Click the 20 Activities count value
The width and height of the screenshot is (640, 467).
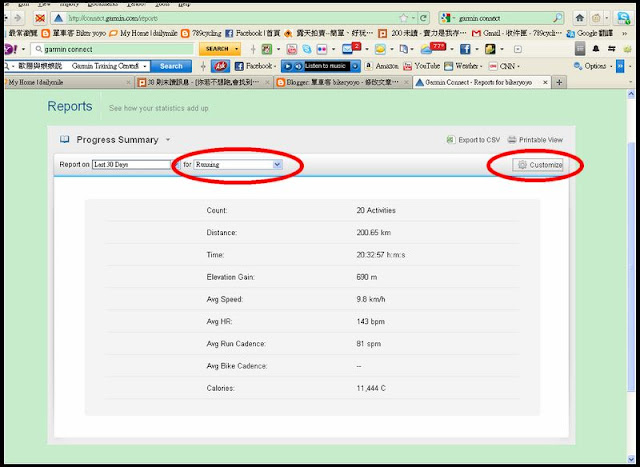pos(376,211)
